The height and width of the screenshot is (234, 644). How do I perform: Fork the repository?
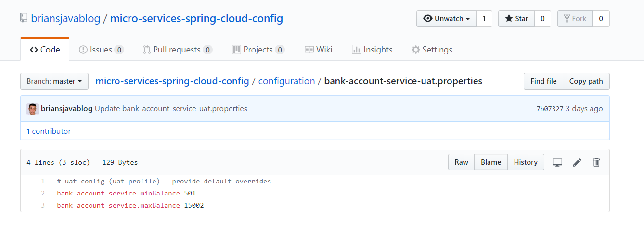(x=575, y=19)
